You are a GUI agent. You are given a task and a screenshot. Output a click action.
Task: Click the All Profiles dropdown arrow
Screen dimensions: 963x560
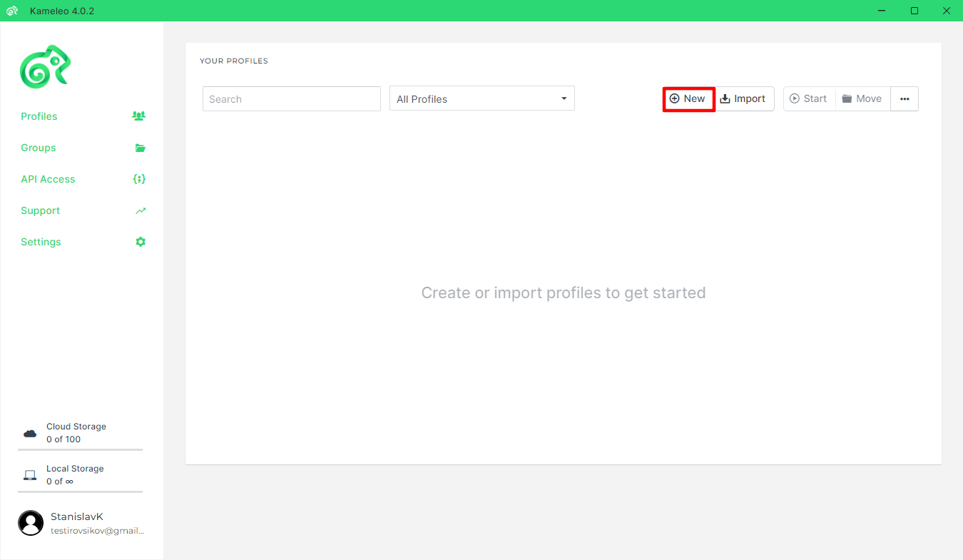pos(564,98)
